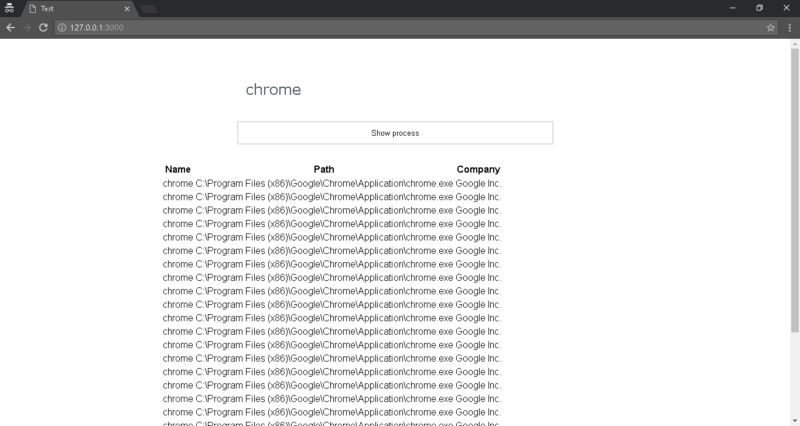Click the page's vertical scrollbar thumb
The height and width of the screenshot is (426, 800).
pos(794,190)
